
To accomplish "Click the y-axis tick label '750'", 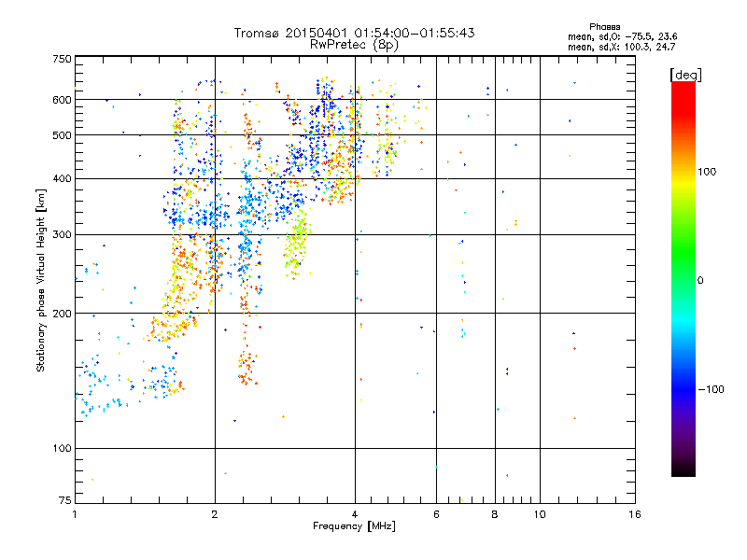I will [62, 59].
